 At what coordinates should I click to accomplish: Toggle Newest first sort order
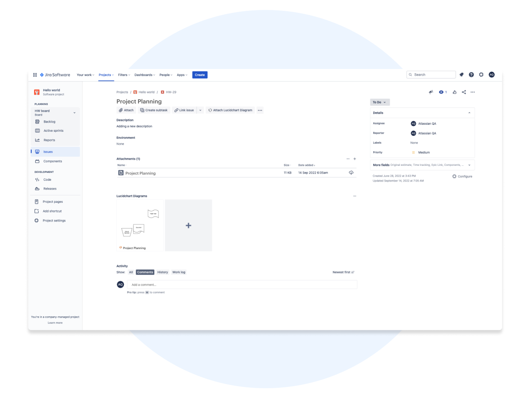point(343,272)
